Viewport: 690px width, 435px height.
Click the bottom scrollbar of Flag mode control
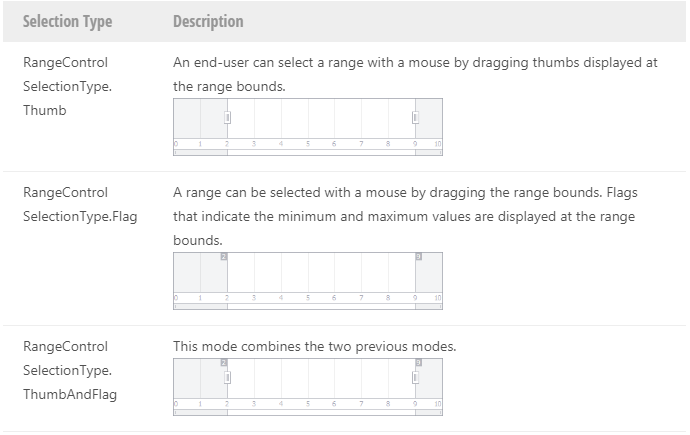[x=320, y=306]
